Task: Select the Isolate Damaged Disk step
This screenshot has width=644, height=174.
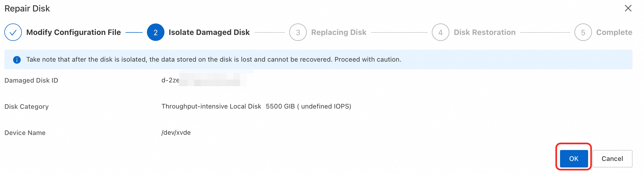Action: pyautogui.click(x=209, y=32)
